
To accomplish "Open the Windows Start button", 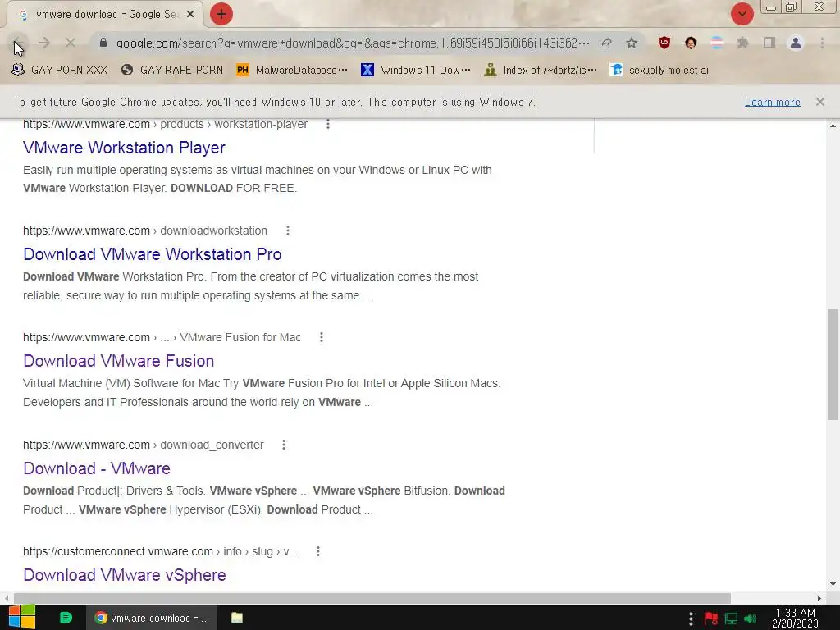I will tap(22, 617).
